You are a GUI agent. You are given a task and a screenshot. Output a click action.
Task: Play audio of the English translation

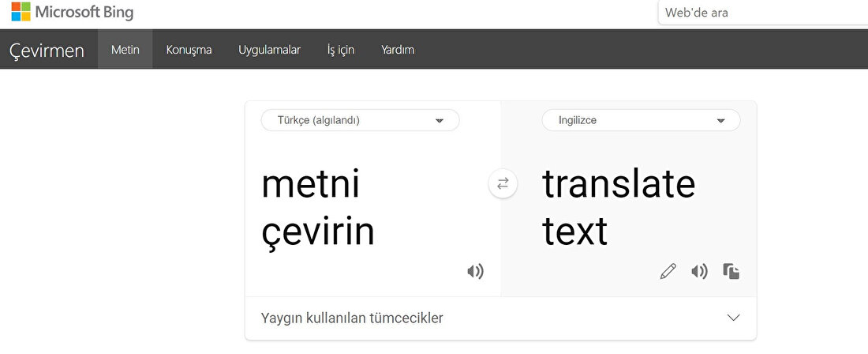699,272
